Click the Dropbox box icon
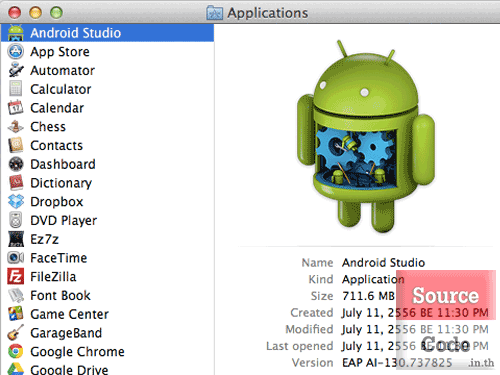The image size is (500, 375). point(16,202)
